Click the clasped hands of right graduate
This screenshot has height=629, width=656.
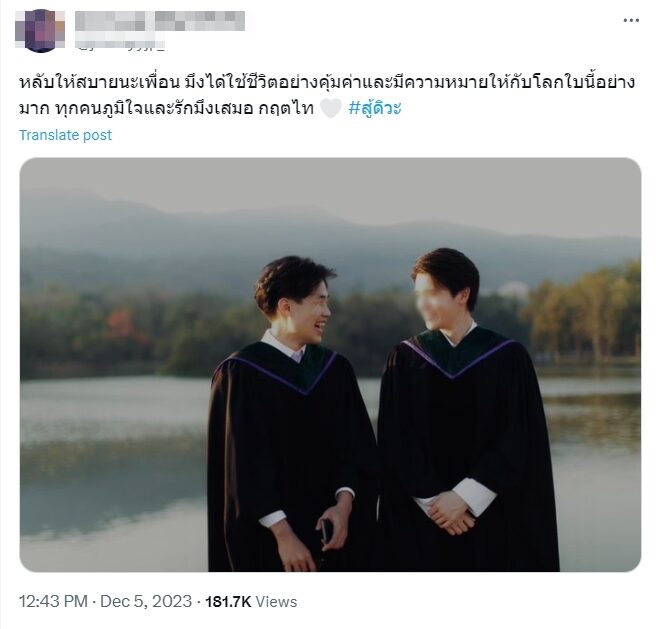[x=451, y=513]
